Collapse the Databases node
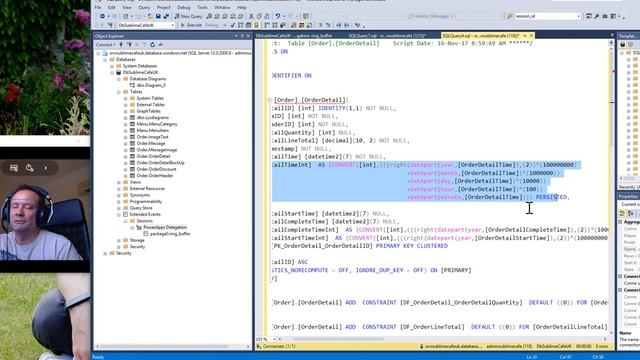Viewport: 640px width, 360px height. point(105,60)
